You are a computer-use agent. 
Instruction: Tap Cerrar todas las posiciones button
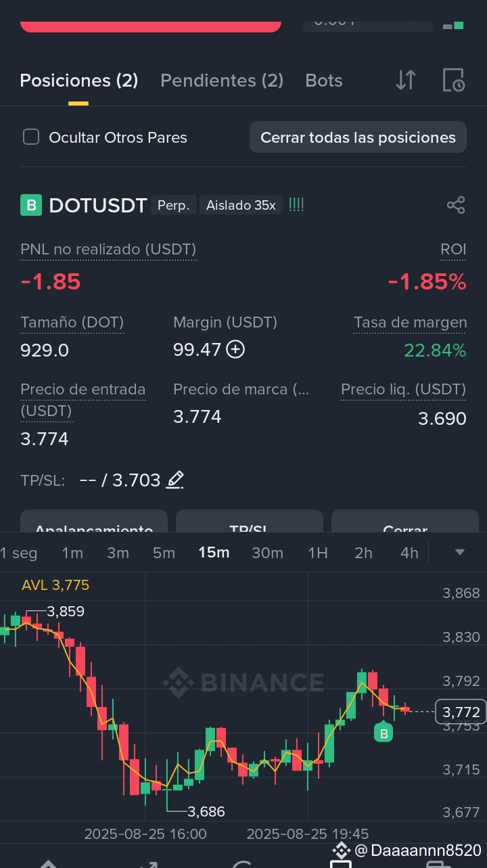358,137
